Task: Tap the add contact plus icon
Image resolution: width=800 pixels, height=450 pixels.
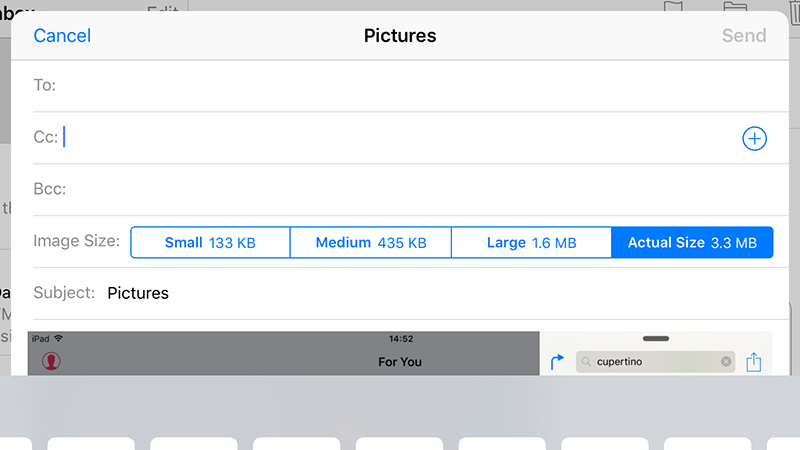Action: (x=754, y=138)
